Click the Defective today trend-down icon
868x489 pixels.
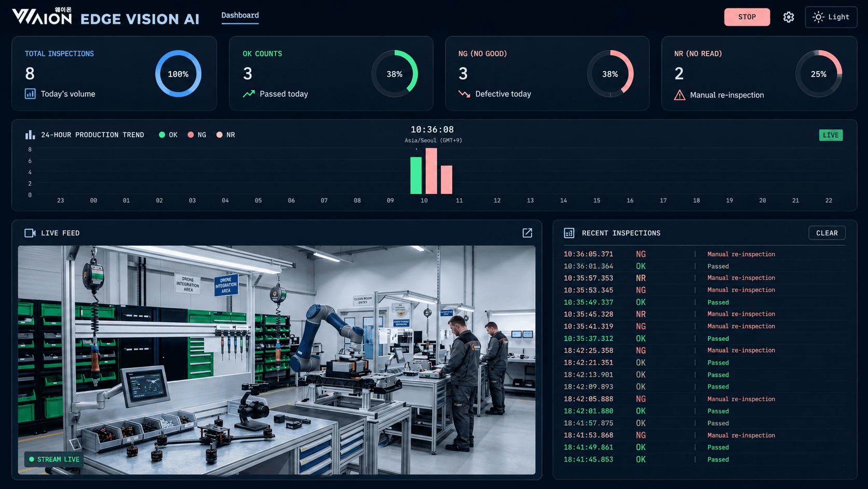[464, 94]
